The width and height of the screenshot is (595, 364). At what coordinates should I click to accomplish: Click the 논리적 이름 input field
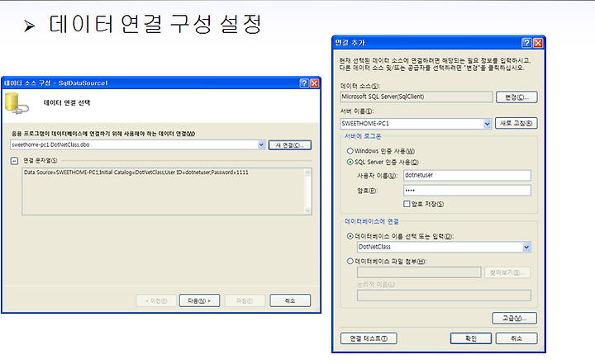coord(444,295)
